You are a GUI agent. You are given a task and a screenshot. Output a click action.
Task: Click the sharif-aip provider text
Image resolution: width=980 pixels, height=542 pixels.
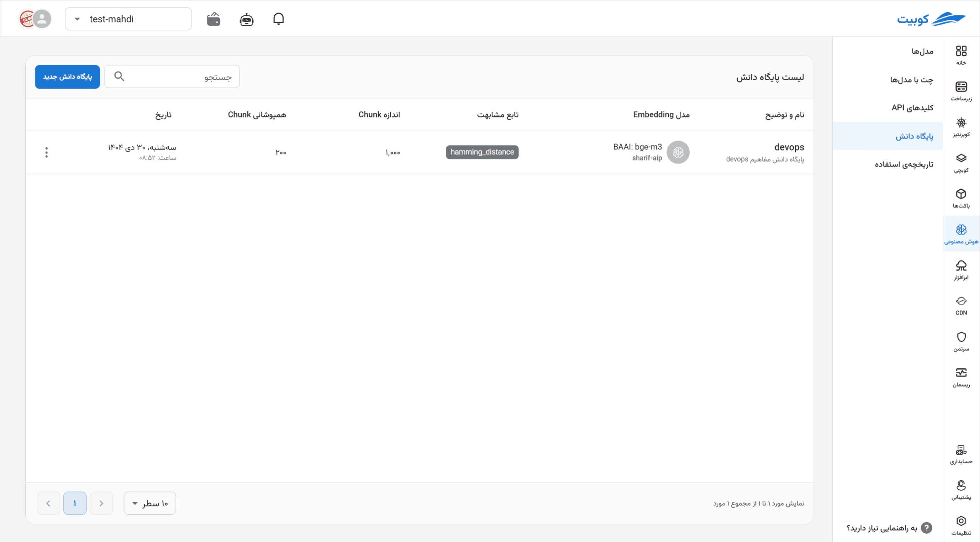click(647, 158)
